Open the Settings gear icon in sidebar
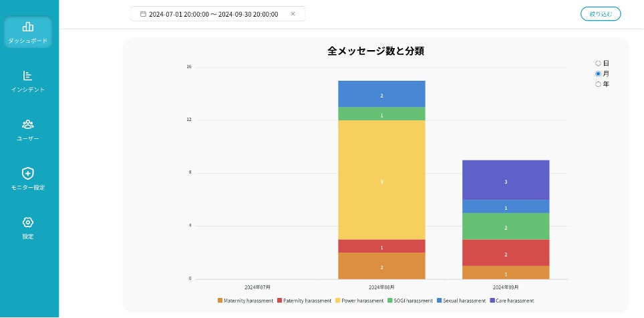Viewport: 644px width, 318px height. 28,222
